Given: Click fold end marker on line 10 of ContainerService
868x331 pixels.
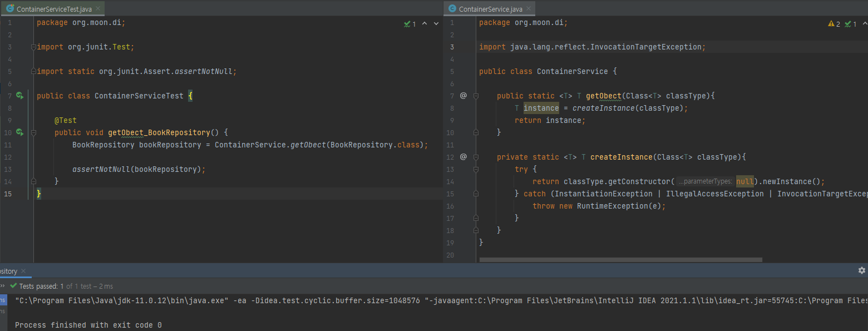Looking at the screenshot, I should pos(476,132).
